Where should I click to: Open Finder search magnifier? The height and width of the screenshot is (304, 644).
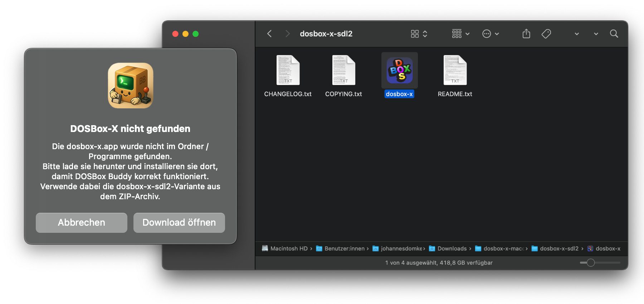[614, 34]
